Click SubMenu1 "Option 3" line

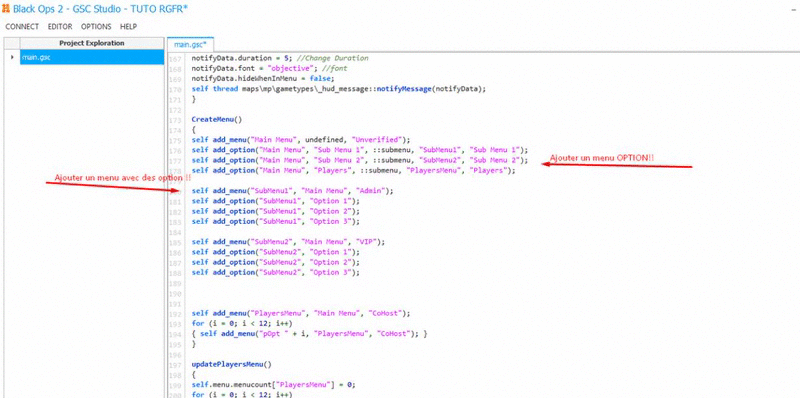tap(276, 221)
